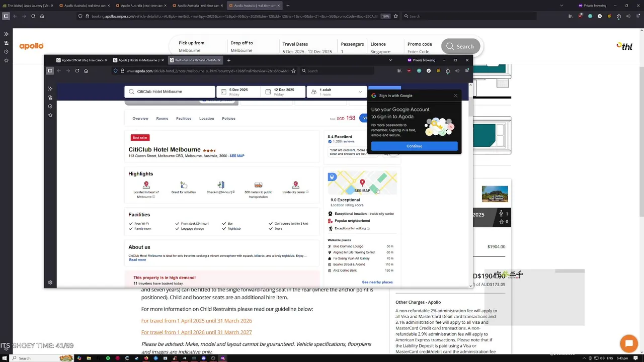Open Passengers selector on Apollo
The image size is (644, 362).
tap(352, 47)
